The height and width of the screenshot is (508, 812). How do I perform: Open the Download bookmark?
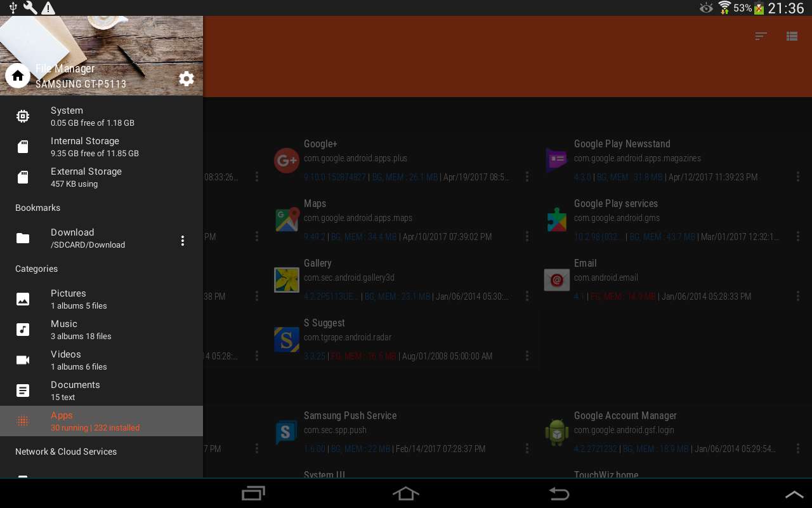click(x=101, y=238)
